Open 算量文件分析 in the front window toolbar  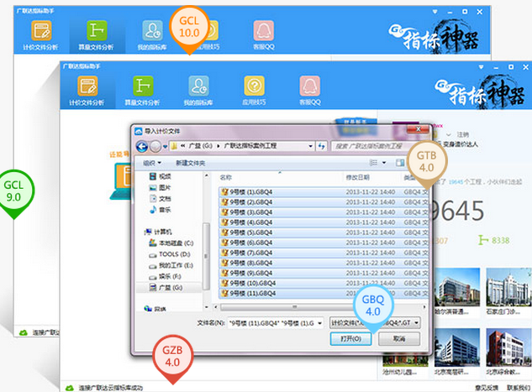pyautogui.click(x=142, y=91)
